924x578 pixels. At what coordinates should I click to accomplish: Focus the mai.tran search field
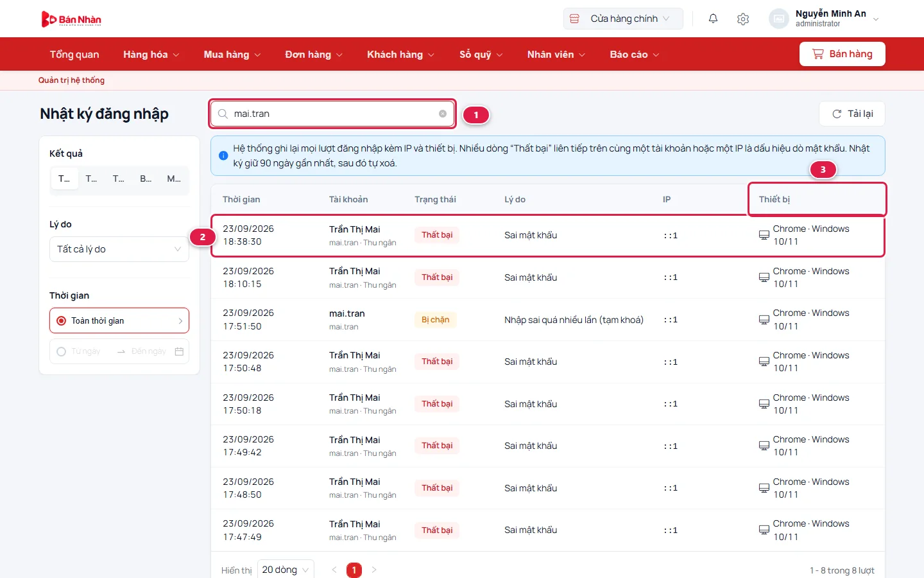[x=332, y=114]
